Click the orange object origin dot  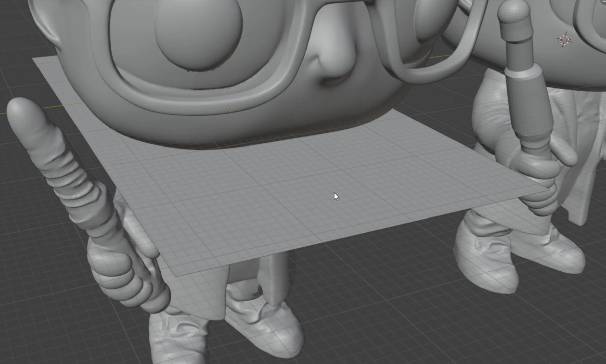click(x=228, y=108)
